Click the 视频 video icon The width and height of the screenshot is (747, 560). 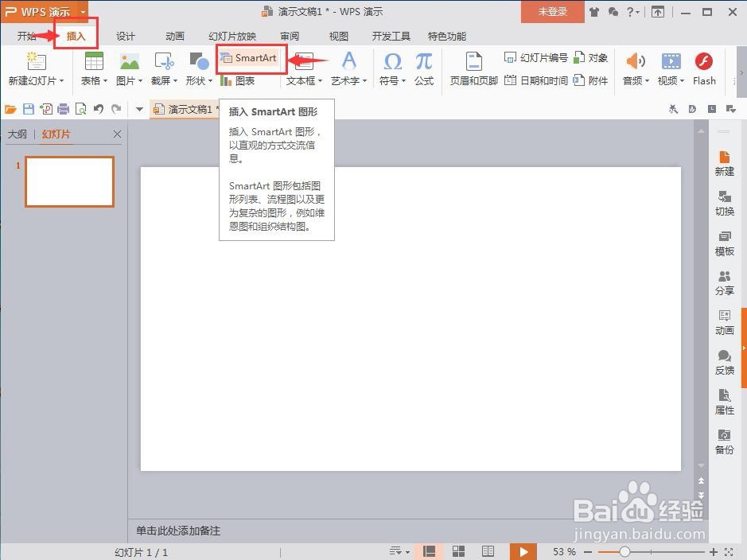tap(671, 61)
